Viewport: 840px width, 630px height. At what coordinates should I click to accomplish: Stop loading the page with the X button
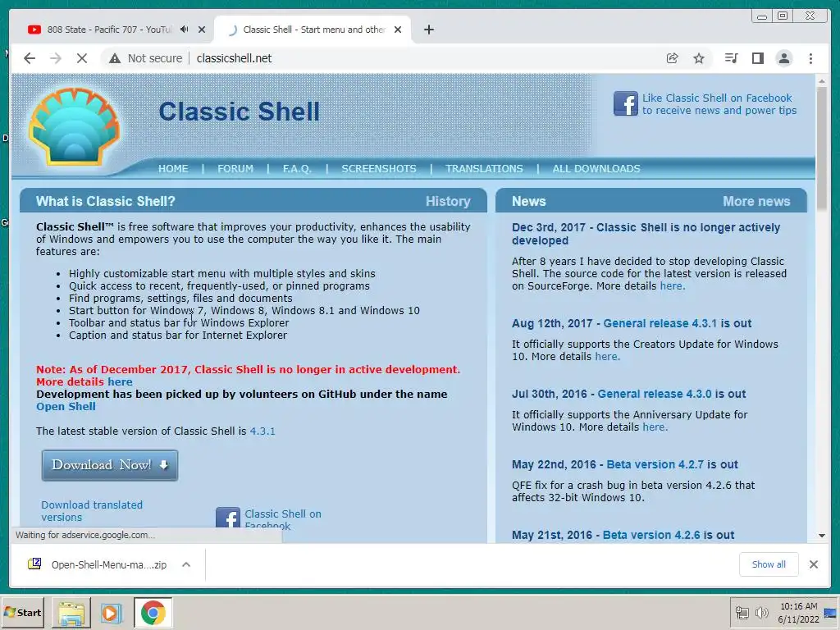pos(81,58)
